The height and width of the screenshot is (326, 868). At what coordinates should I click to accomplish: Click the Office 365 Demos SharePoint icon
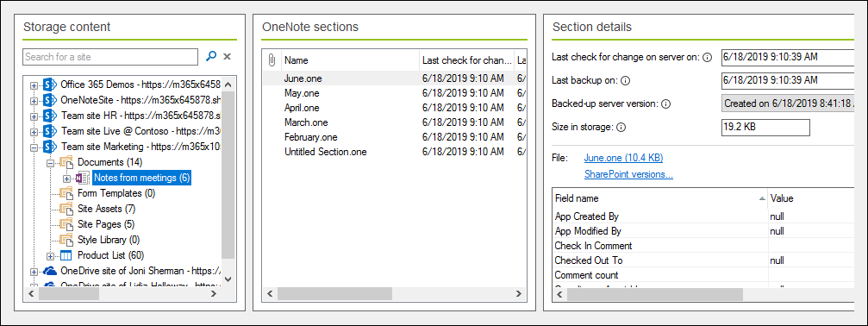tap(50, 85)
